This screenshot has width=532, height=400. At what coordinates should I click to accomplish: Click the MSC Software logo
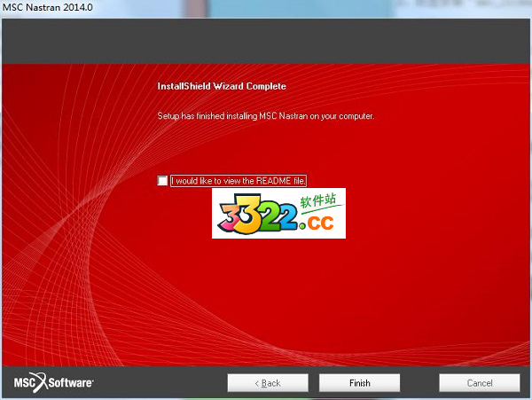[x=53, y=382]
